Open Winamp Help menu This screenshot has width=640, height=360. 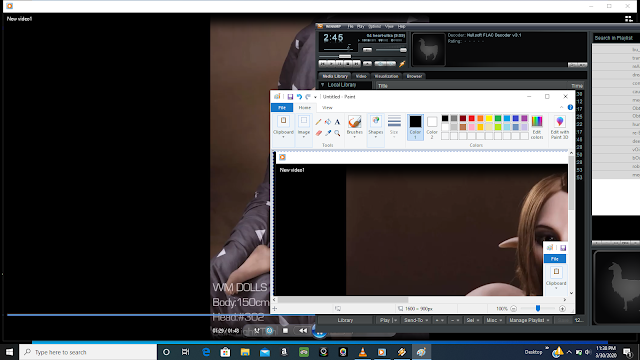pos(402,27)
